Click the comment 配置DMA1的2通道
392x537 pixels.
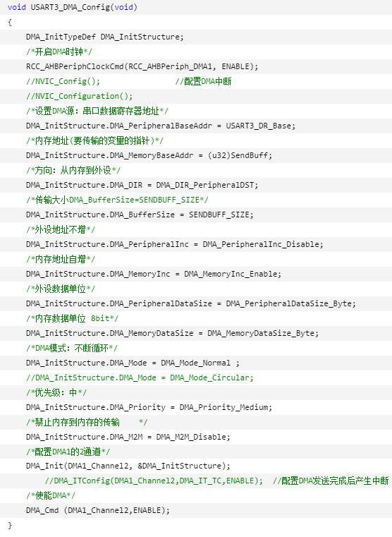point(68,452)
